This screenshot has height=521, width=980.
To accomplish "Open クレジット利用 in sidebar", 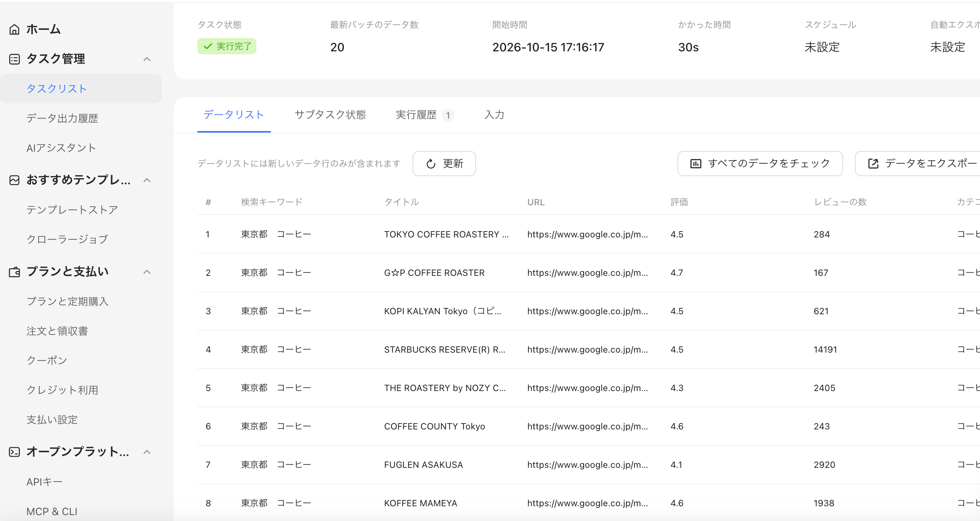I will tap(62, 390).
